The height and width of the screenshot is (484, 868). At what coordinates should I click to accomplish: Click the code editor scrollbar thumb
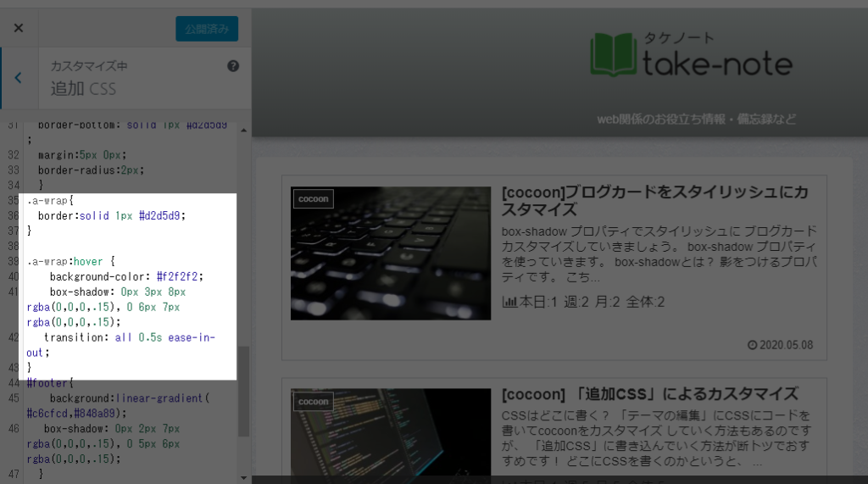click(243, 392)
